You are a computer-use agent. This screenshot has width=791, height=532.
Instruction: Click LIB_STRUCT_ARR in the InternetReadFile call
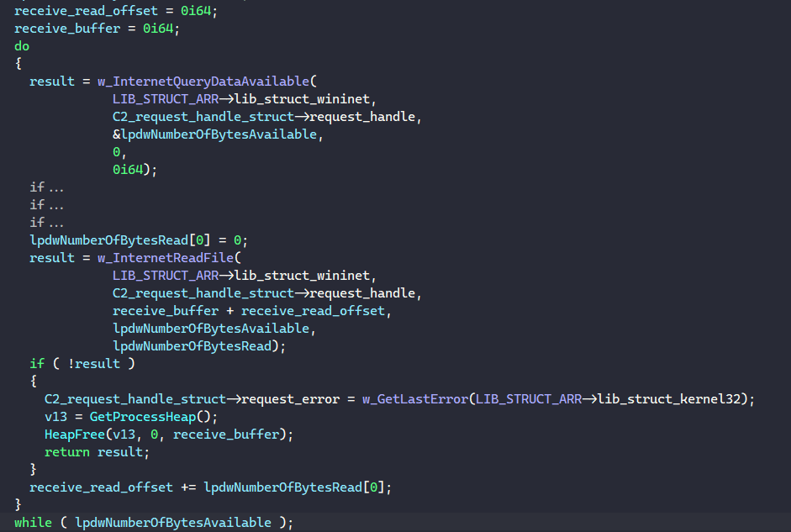[166, 276]
